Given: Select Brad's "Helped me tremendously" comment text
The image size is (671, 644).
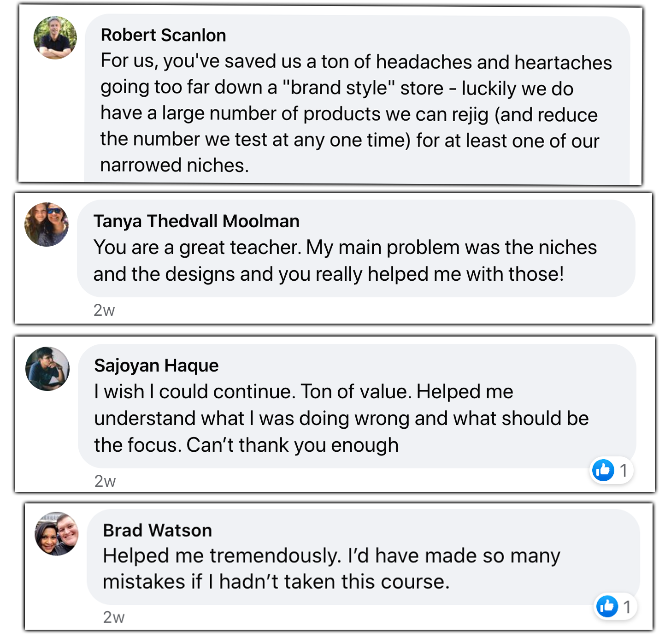Looking at the screenshot, I should pyautogui.click(x=331, y=568).
